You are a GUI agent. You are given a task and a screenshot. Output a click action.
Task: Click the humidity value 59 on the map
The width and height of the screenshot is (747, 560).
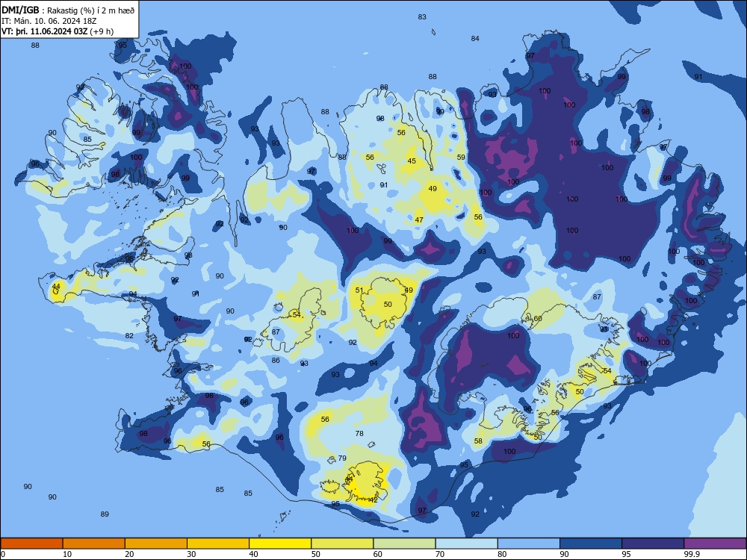click(461, 157)
